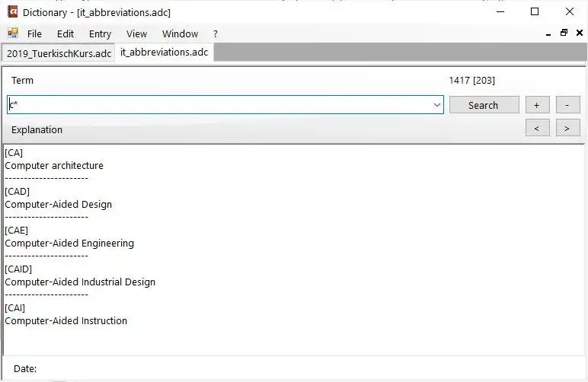Expand the Term search history dropdown
This screenshot has height=382, width=588.
[x=437, y=105]
